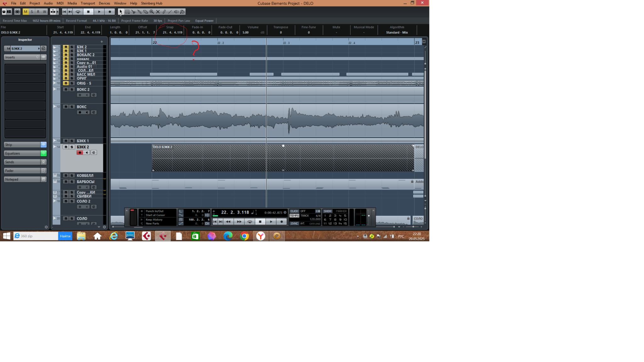
Task: Toggle record enable on БЭКК 2 track
Action: click(80, 152)
